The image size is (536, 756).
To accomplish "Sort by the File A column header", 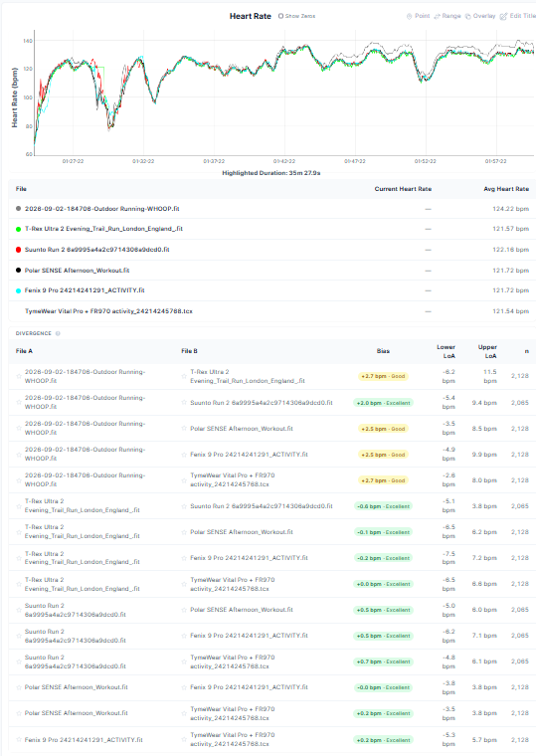I will (24, 351).
